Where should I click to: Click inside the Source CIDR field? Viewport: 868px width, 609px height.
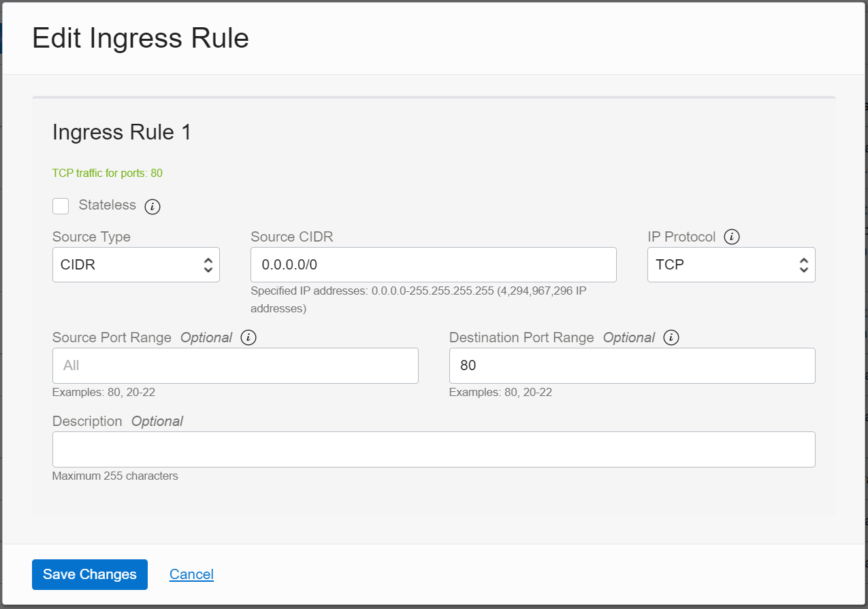434,265
